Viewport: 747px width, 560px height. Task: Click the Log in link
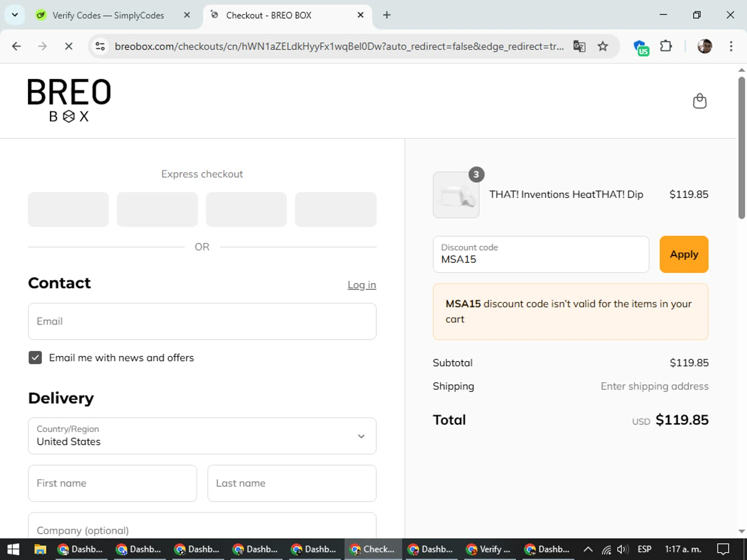pyautogui.click(x=362, y=285)
